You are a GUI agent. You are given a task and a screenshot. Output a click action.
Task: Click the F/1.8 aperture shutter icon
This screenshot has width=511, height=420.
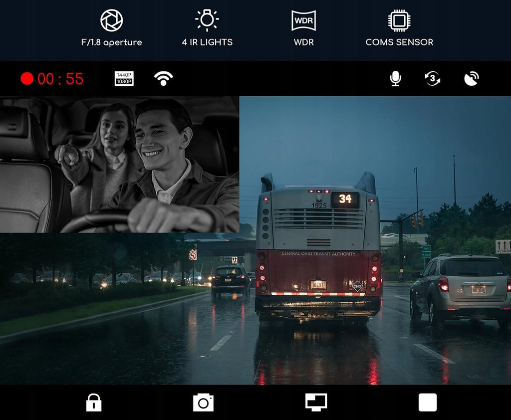click(111, 20)
